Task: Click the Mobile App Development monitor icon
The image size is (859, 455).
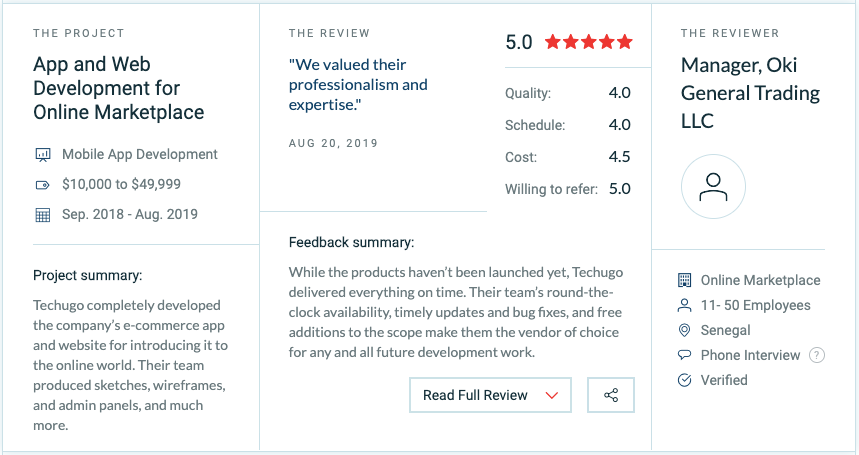Action: (x=43, y=155)
